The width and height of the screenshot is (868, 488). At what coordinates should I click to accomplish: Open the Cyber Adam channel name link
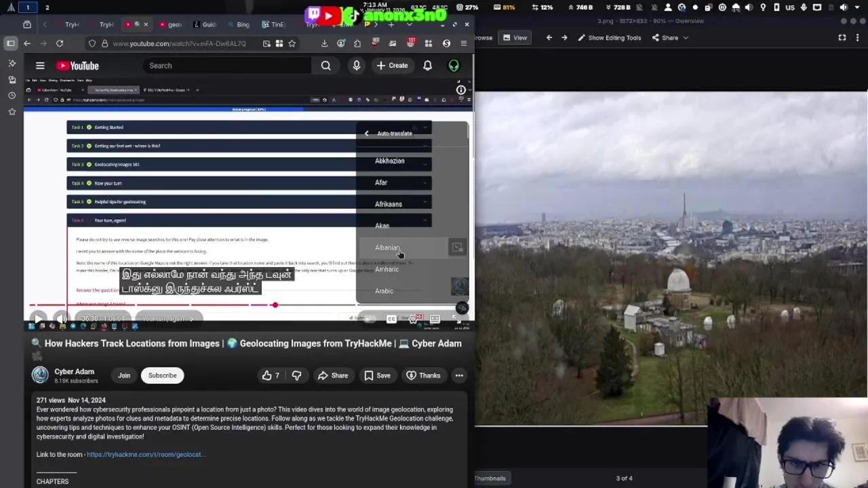pos(74,371)
